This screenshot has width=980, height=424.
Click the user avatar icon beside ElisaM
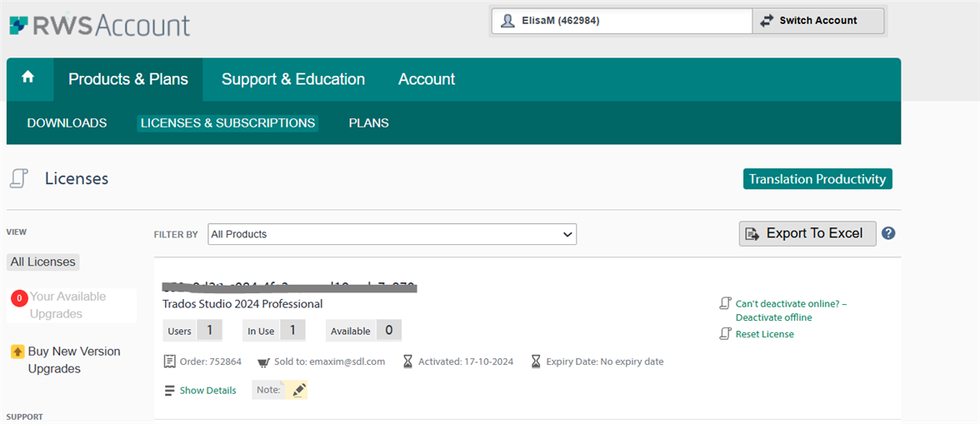point(507,21)
